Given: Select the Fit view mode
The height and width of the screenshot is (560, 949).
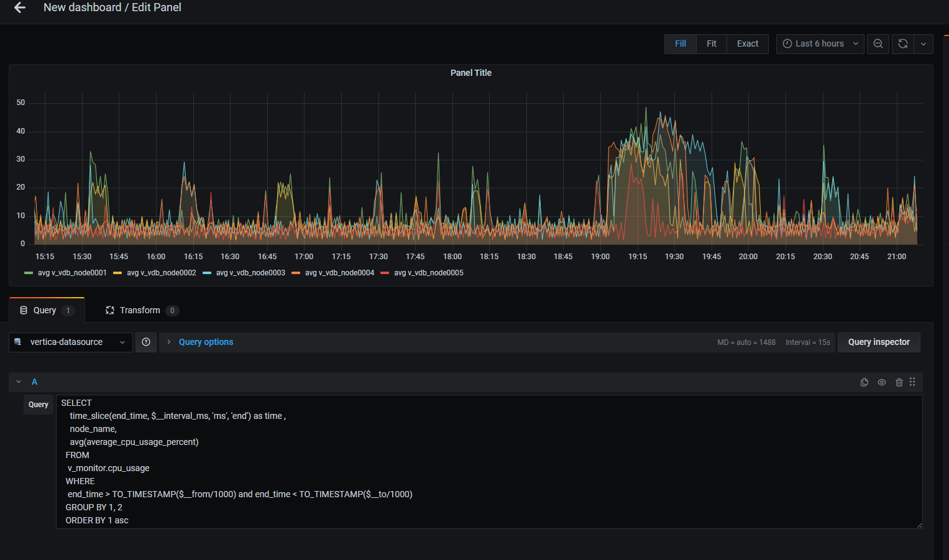Looking at the screenshot, I should tap(712, 44).
